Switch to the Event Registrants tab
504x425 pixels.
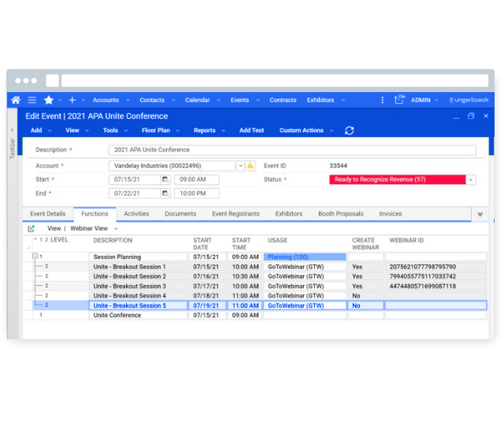234,214
